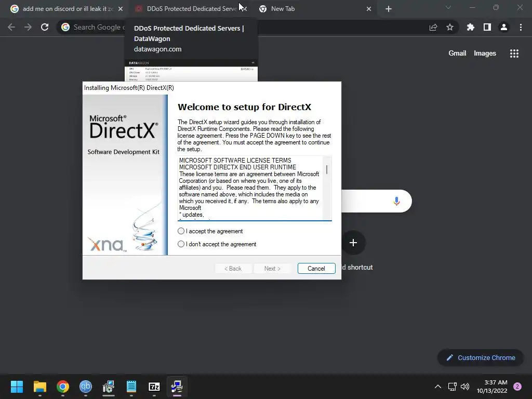Open the clock and date flyout
Viewport: 532px width, 399px height.
492,387
